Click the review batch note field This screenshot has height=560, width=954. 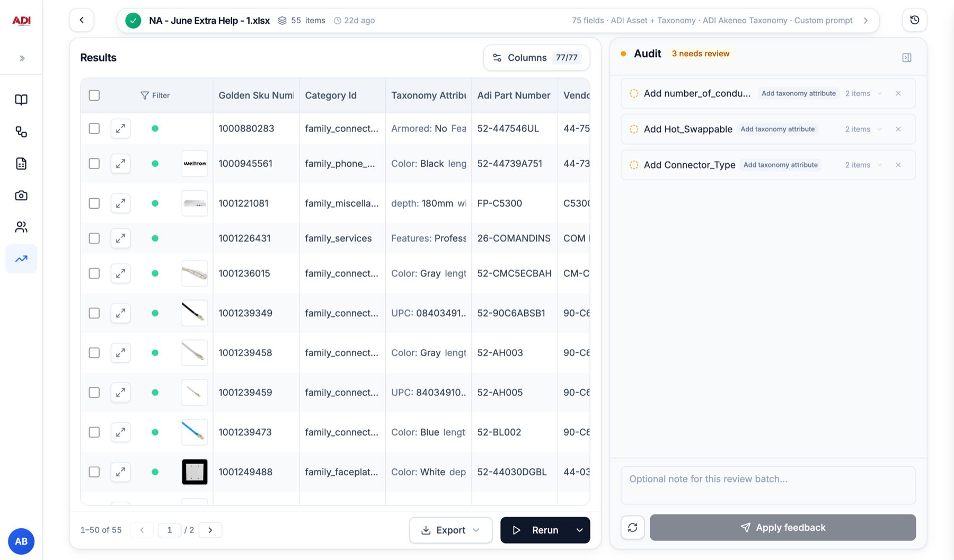pos(768,485)
